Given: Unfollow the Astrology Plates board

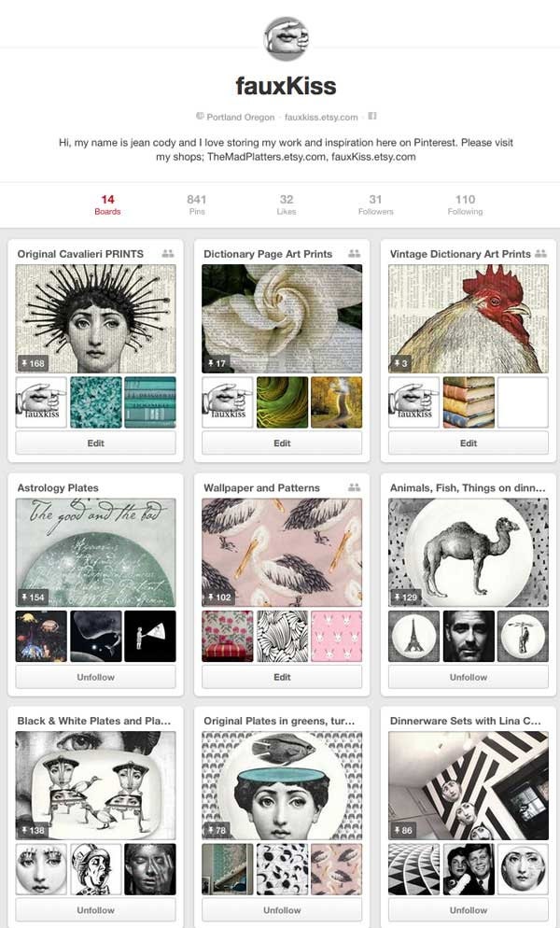Looking at the screenshot, I should [96, 677].
